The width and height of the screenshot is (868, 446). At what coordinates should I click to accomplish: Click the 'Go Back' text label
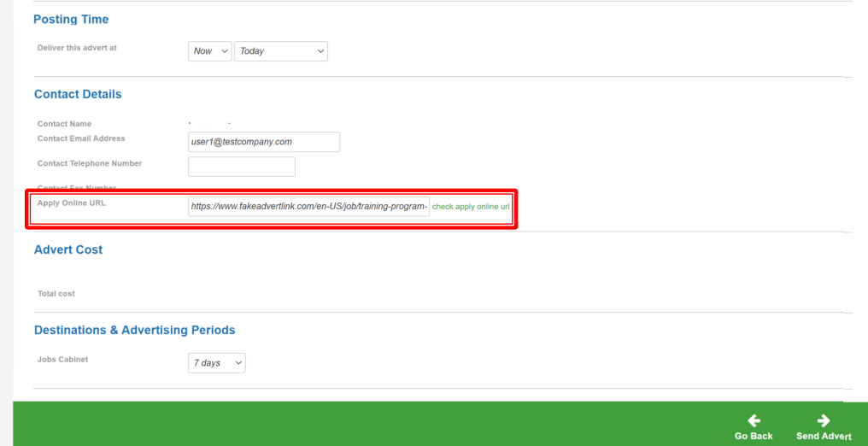pos(754,436)
